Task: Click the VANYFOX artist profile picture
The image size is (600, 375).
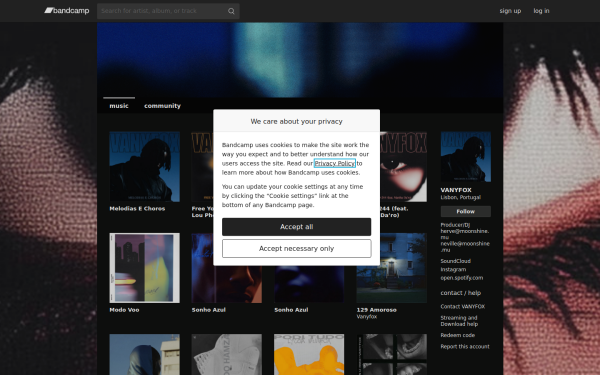Action: click(466, 157)
